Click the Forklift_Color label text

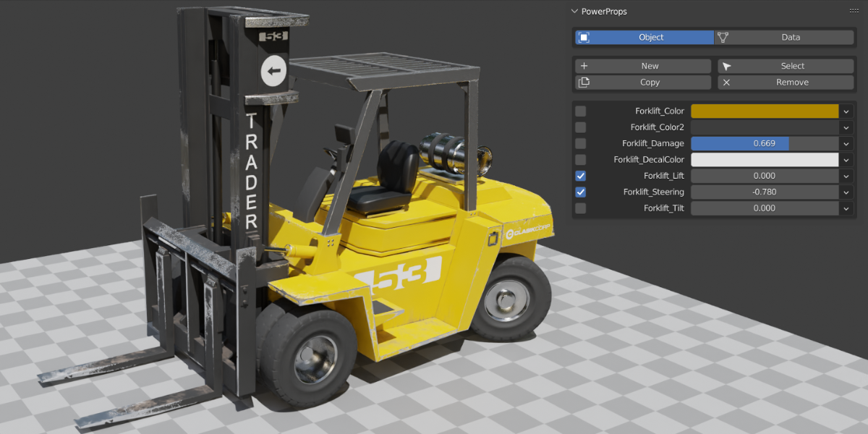660,111
